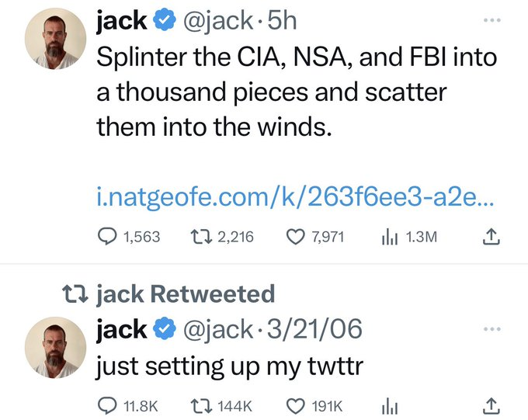This screenshot has width=528, height=420.
Task: Like the tweet with 191K likes
Action: tap(299, 404)
